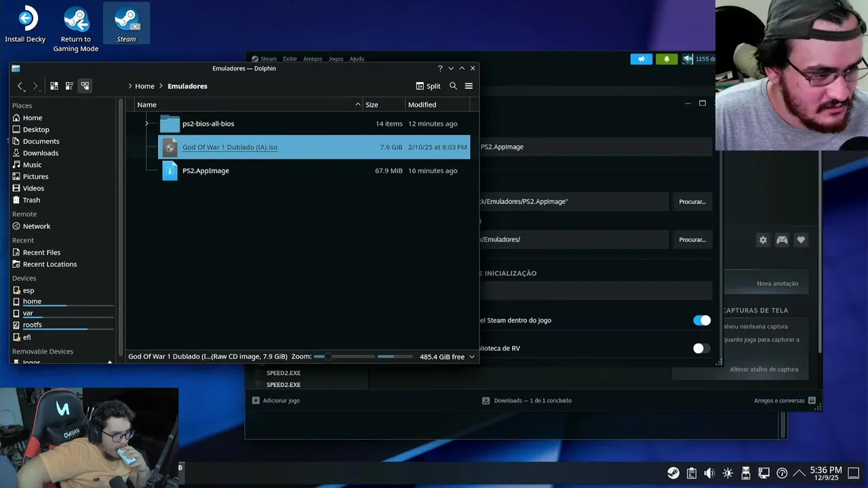Open Ajuda menu in Steam window

tap(357, 59)
